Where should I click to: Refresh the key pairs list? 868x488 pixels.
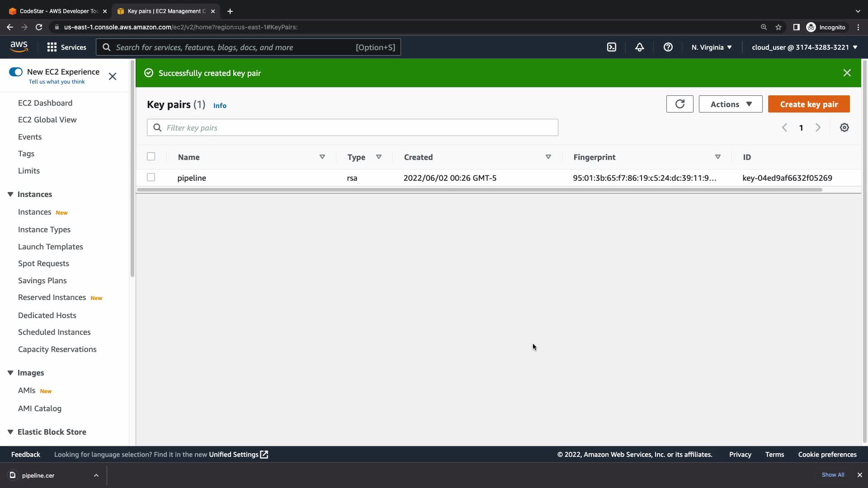[x=679, y=104]
